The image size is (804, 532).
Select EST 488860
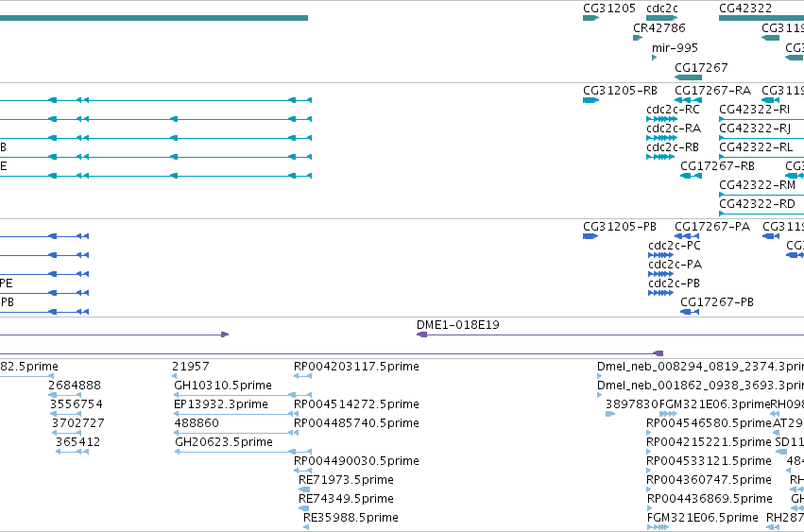click(x=197, y=423)
